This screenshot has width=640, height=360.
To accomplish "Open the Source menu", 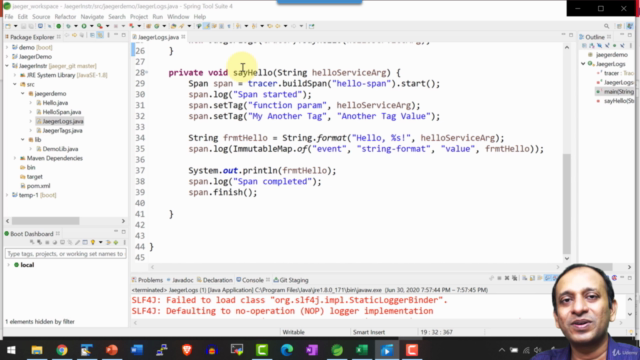I will [x=41, y=17].
